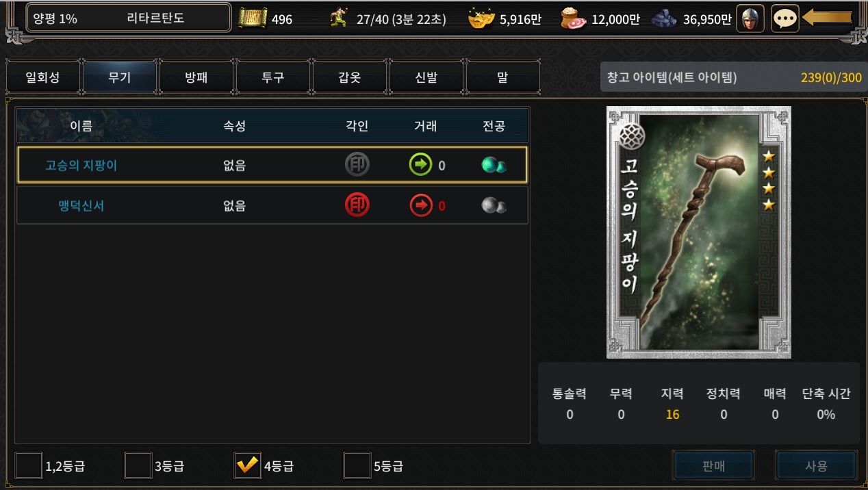Click the gray engraving seal for 고승의 지팡이

click(x=357, y=165)
